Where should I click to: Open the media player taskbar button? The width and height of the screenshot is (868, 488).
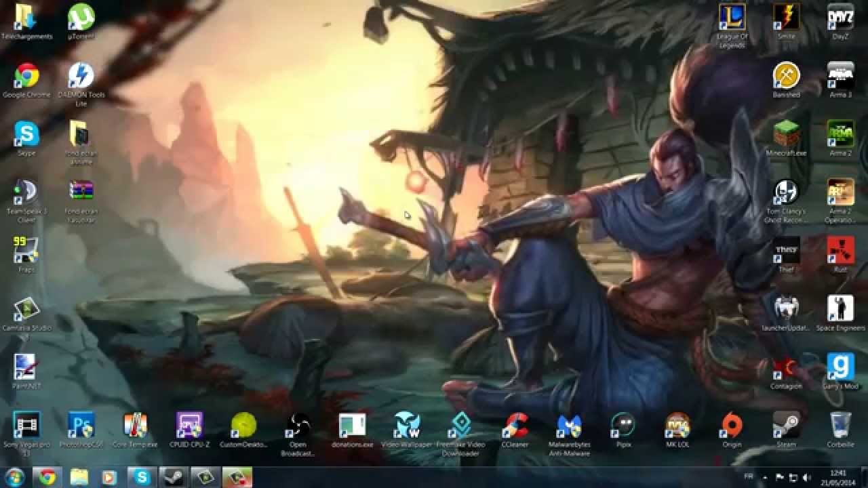110,477
